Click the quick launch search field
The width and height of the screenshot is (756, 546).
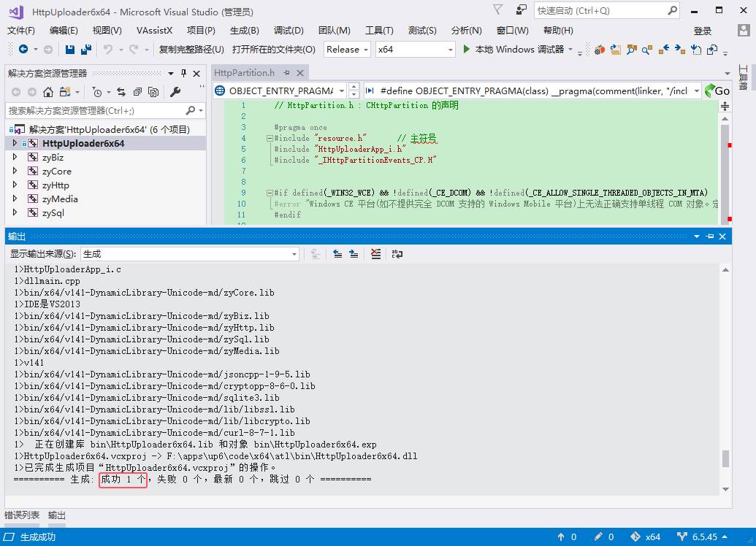coord(599,11)
